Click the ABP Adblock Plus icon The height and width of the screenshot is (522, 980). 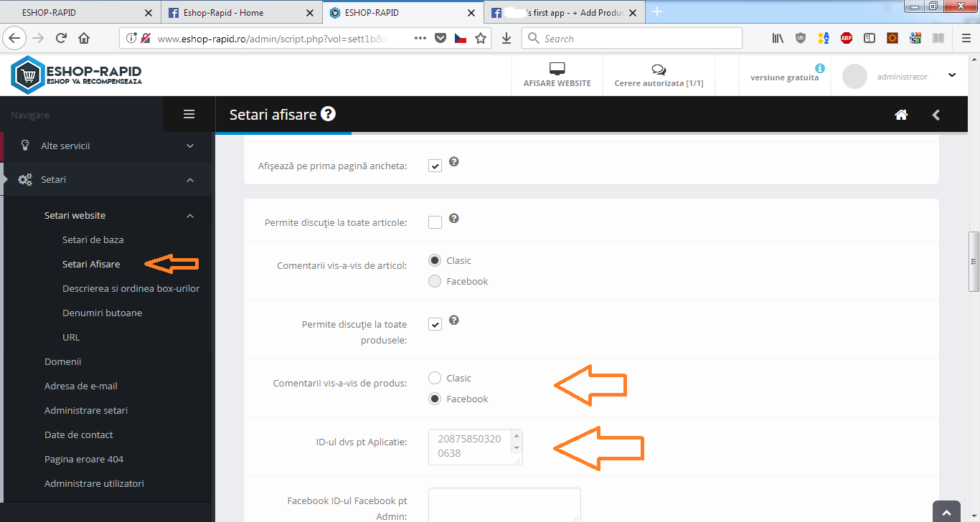pyautogui.click(x=847, y=39)
